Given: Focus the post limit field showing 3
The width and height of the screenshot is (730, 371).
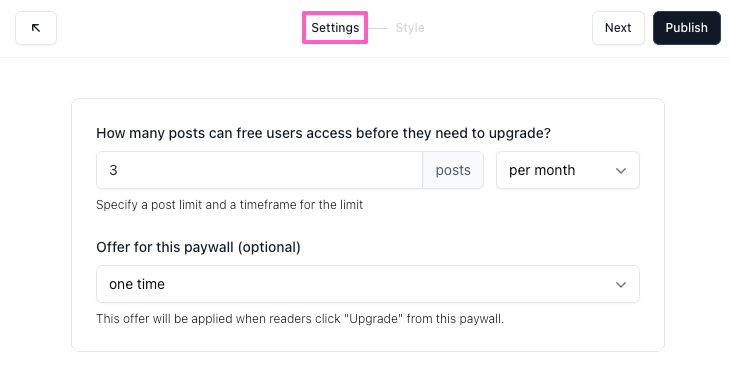Looking at the screenshot, I should point(259,170).
